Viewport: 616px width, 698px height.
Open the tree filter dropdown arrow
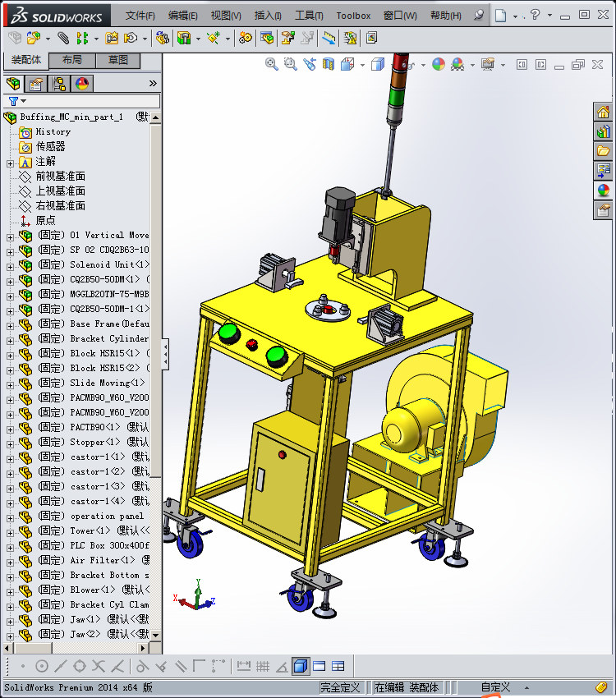24,102
